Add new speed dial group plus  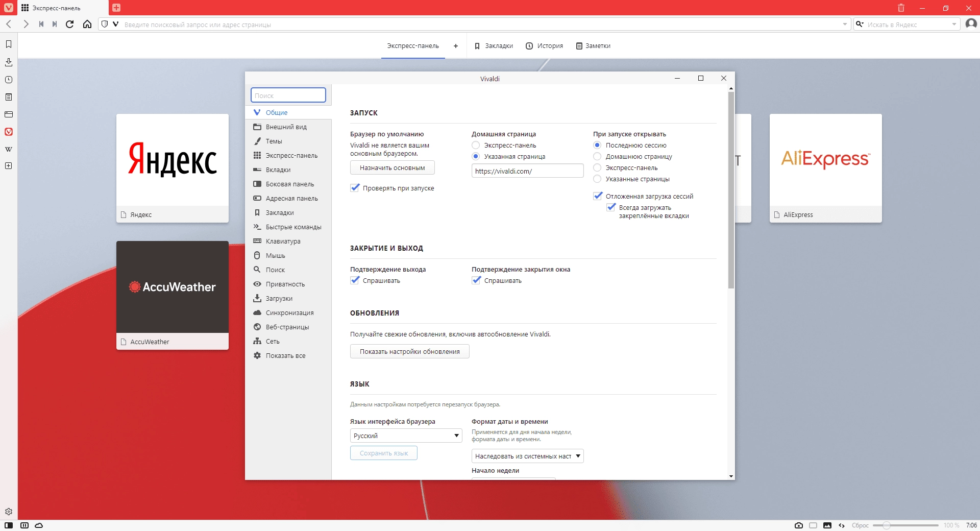pos(456,46)
